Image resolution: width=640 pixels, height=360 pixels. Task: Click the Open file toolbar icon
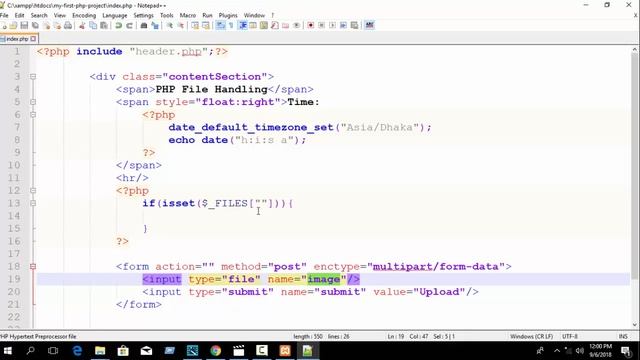click(13, 25)
